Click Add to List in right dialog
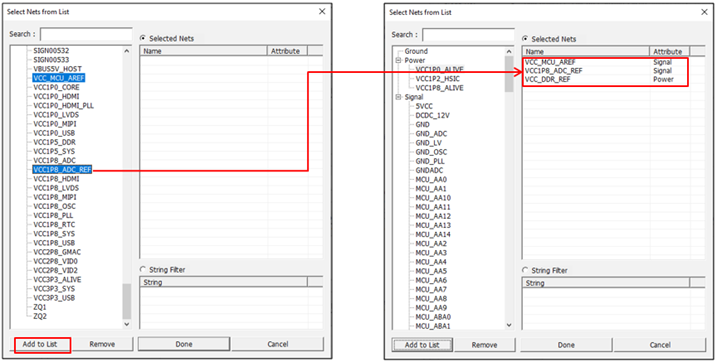The width and height of the screenshot is (717, 362). (422, 345)
